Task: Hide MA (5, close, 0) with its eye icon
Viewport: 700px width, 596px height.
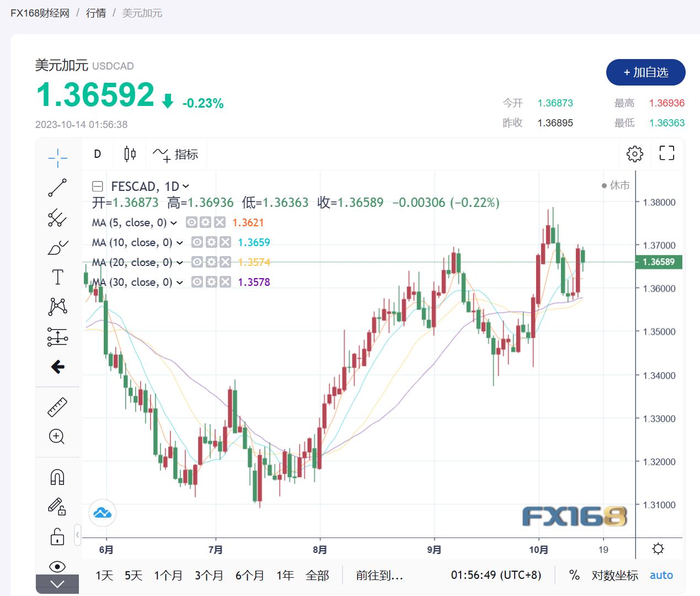Action: click(x=191, y=222)
